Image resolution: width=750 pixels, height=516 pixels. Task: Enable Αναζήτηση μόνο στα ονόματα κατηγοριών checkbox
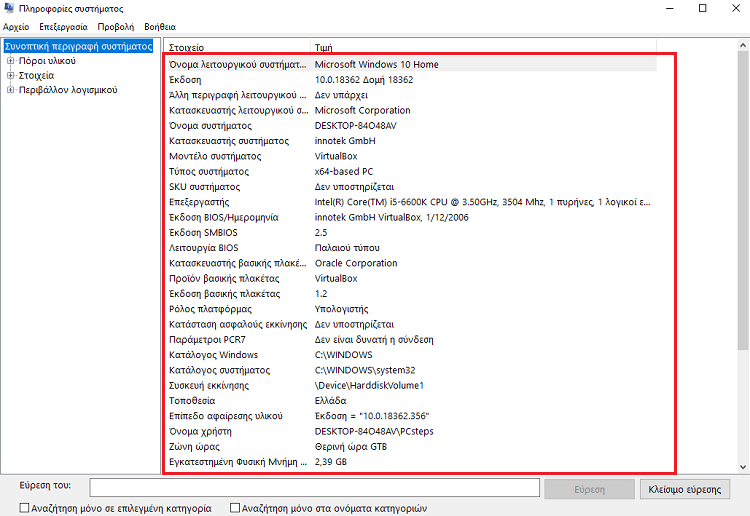(235, 508)
